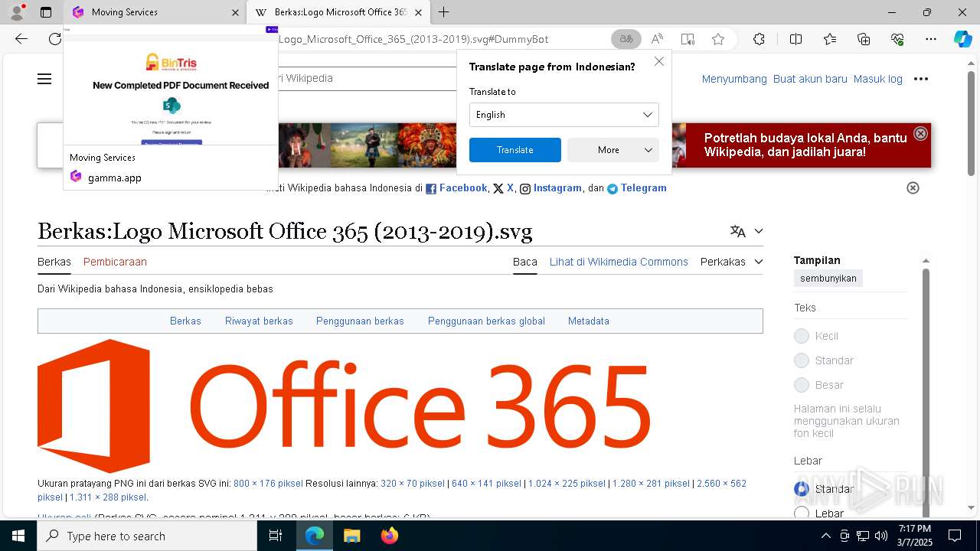Select the Kecil text size option

pos(802,336)
